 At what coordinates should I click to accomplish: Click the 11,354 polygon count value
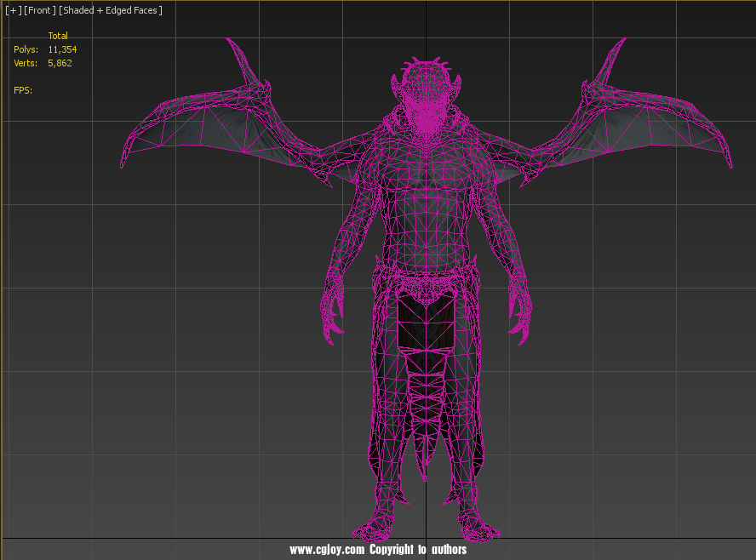point(62,49)
